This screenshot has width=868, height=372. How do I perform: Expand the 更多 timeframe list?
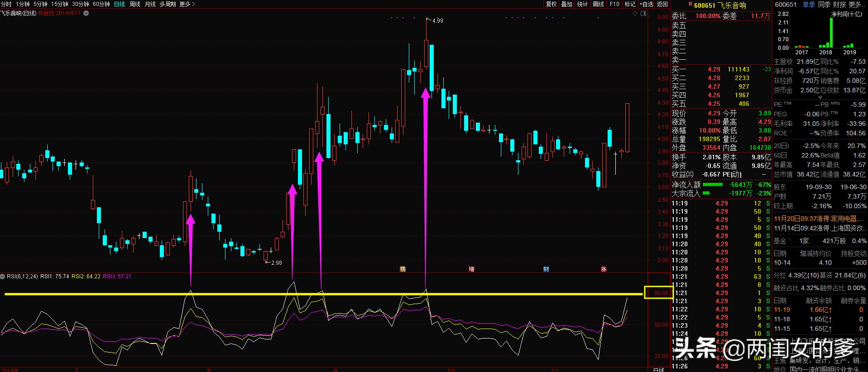tap(187, 4)
